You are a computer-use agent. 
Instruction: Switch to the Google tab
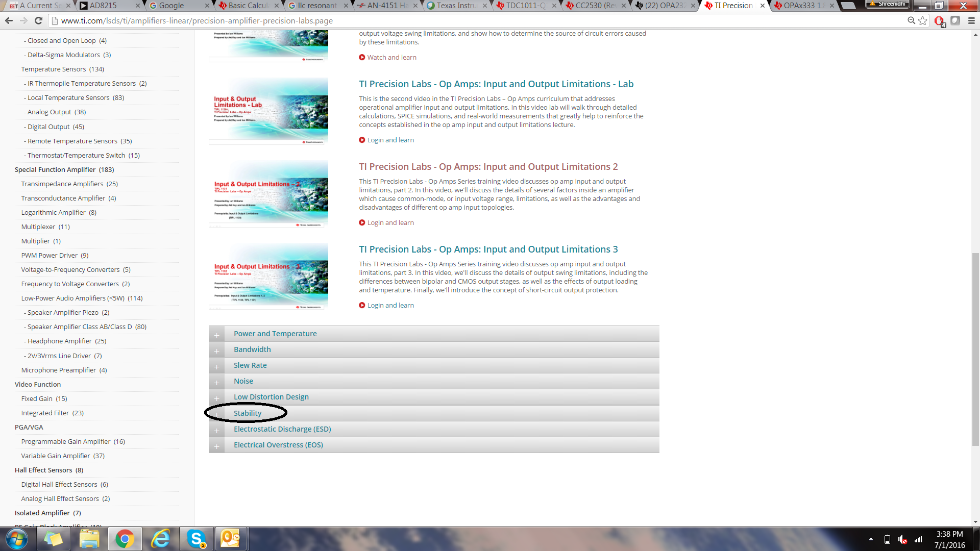point(171,6)
